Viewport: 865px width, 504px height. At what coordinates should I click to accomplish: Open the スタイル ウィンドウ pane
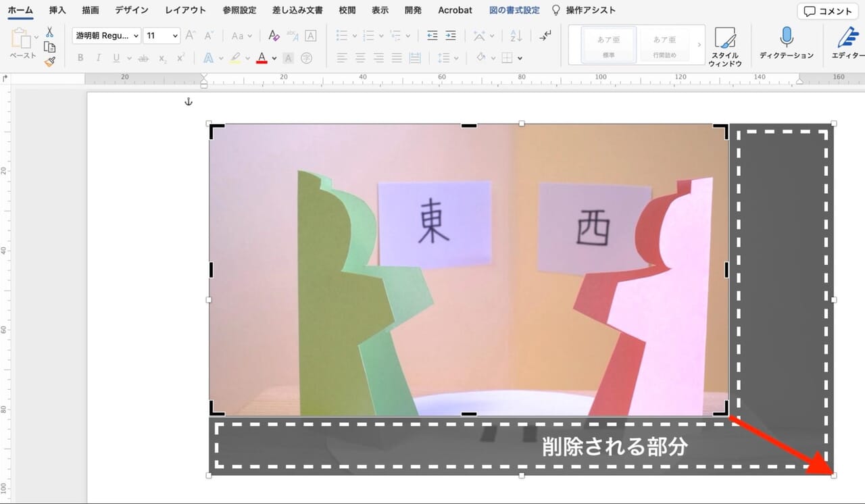click(x=724, y=46)
